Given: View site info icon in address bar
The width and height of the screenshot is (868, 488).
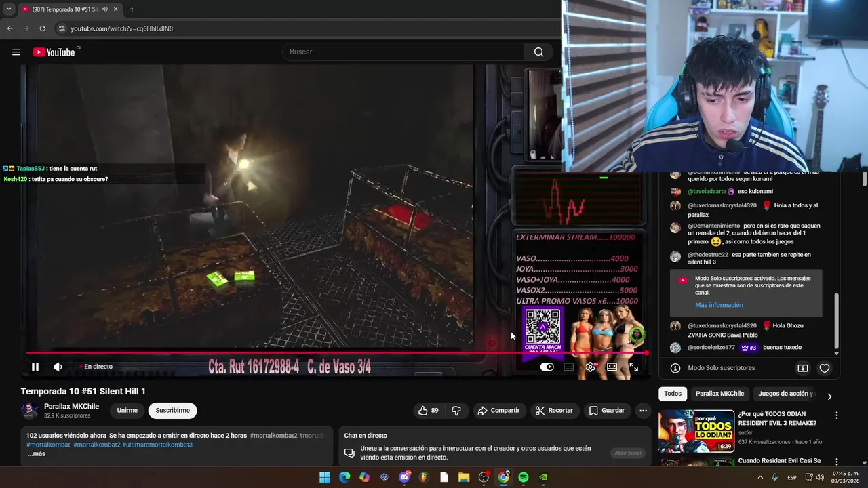Looking at the screenshot, I should point(62,28).
